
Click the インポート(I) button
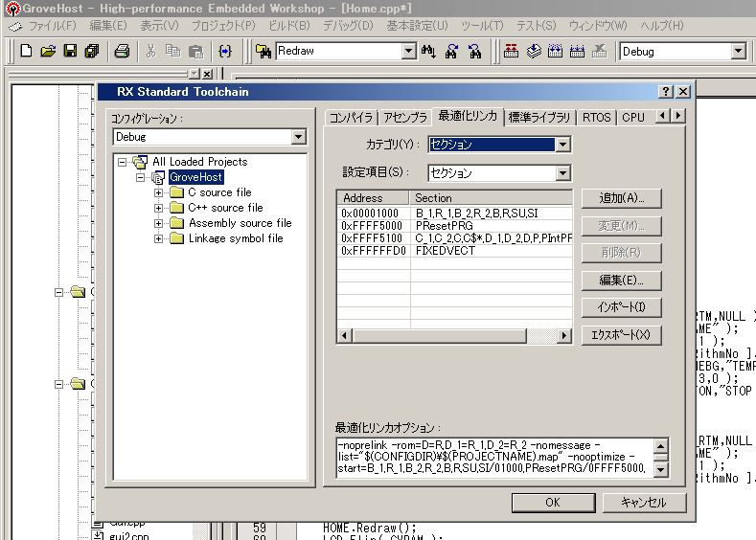[621, 307]
